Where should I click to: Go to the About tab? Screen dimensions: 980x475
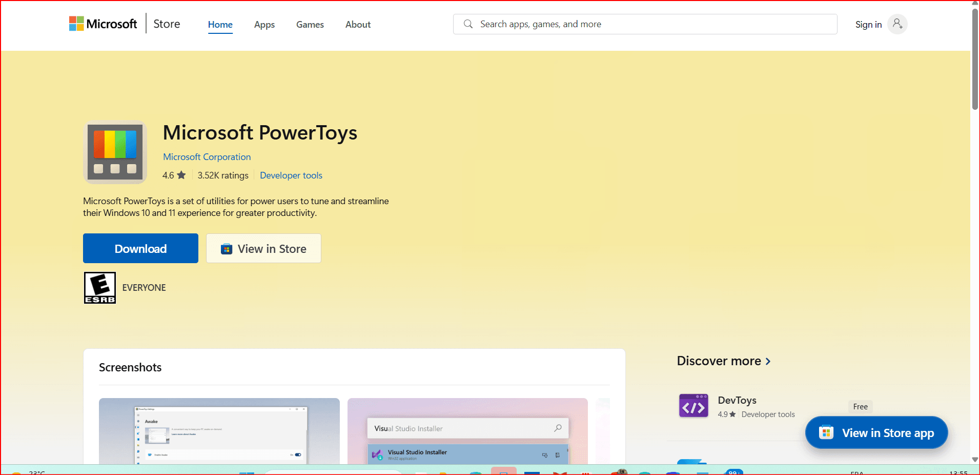tap(358, 25)
